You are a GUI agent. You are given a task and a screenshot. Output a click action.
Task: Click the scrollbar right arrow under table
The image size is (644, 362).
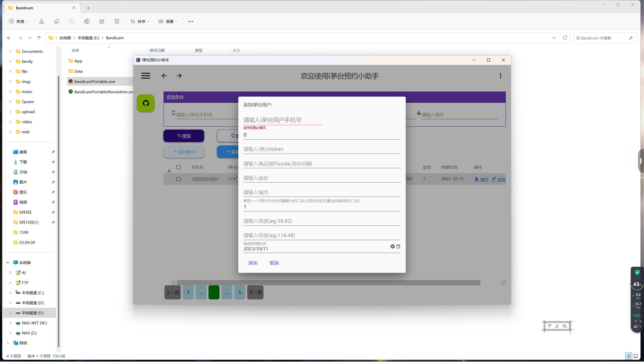point(503,283)
